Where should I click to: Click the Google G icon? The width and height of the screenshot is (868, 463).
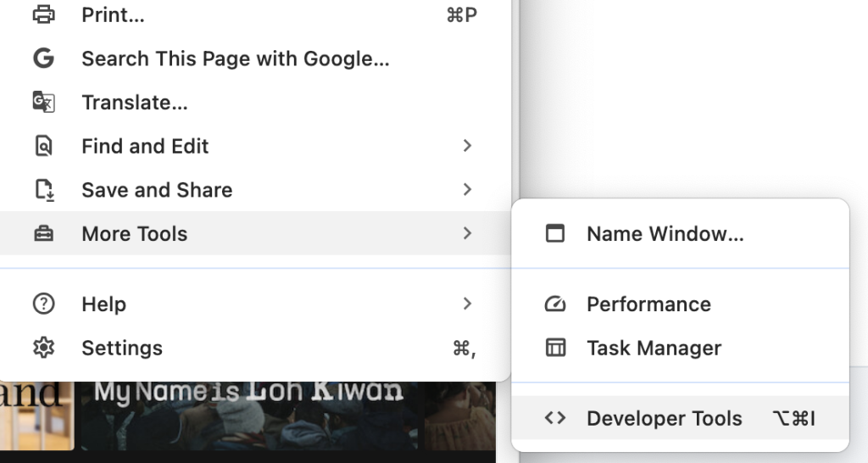click(44, 59)
